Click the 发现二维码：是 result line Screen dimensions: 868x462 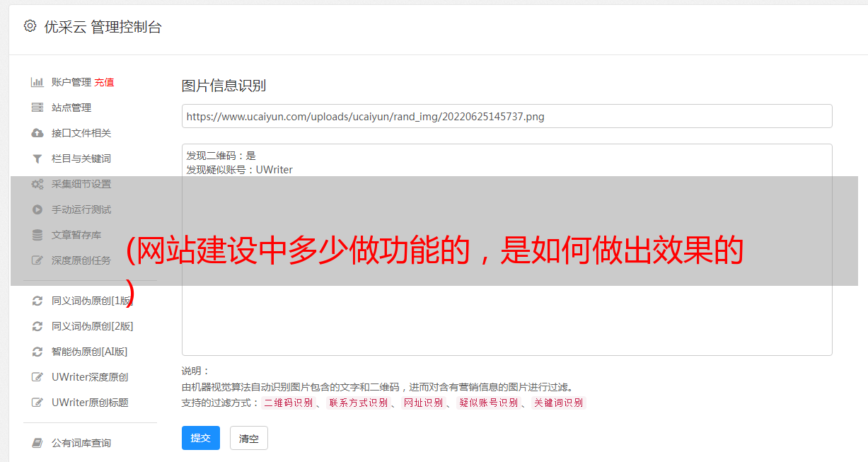click(x=221, y=156)
